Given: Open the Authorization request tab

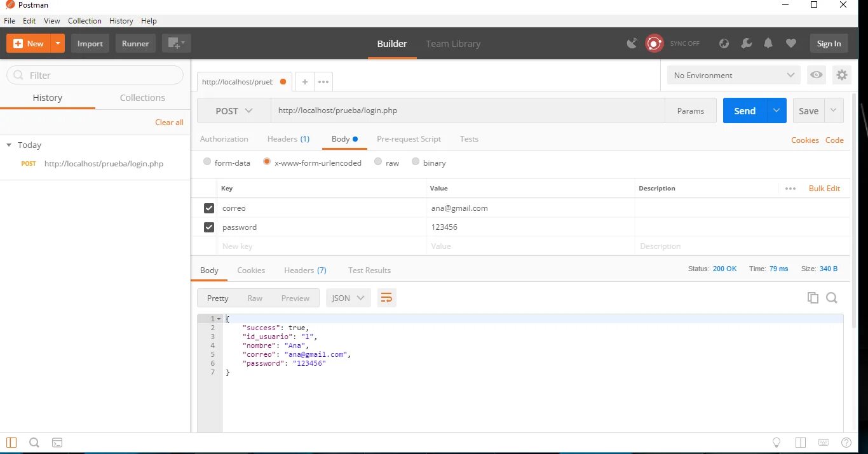Looking at the screenshot, I should click(x=224, y=139).
